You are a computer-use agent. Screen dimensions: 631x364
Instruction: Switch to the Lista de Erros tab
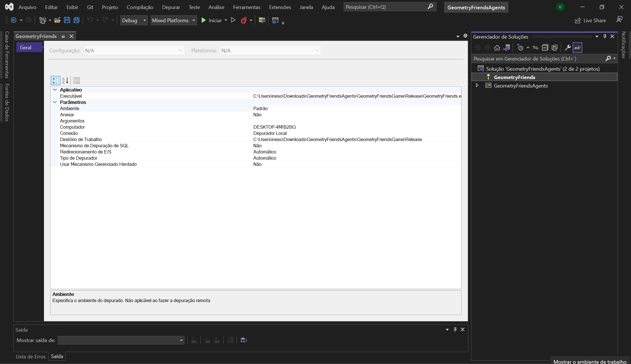pos(31,356)
